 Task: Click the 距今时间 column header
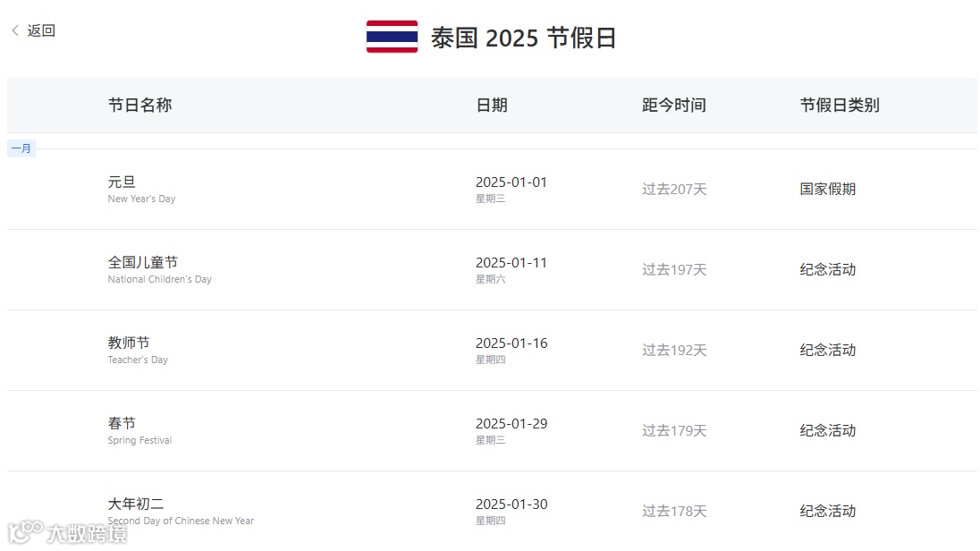[x=673, y=105]
